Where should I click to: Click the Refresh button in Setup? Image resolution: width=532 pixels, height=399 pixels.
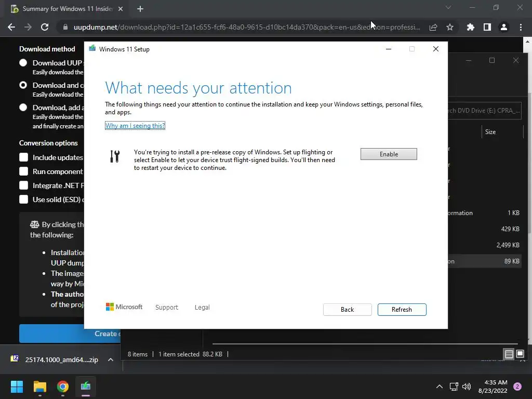[x=402, y=310]
